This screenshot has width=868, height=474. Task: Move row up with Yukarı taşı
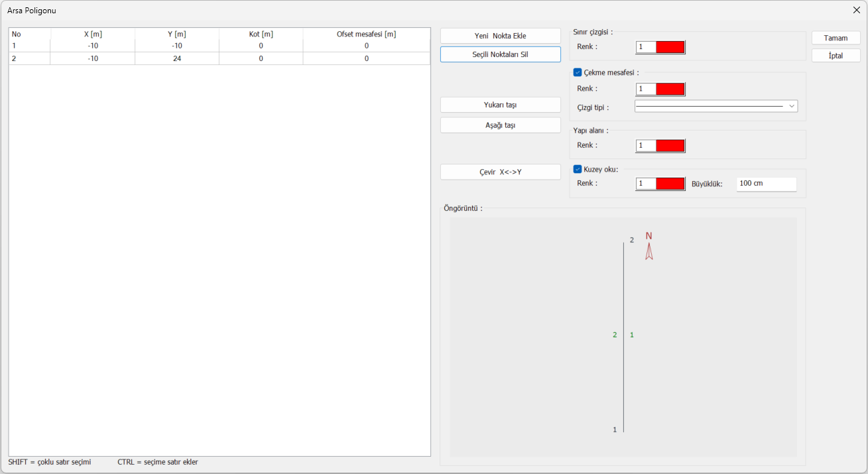[x=500, y=105]
